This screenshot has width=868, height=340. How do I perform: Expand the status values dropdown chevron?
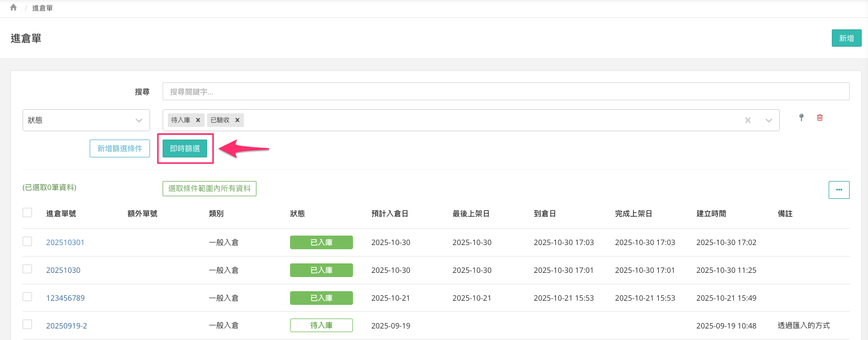coord(769,120)
